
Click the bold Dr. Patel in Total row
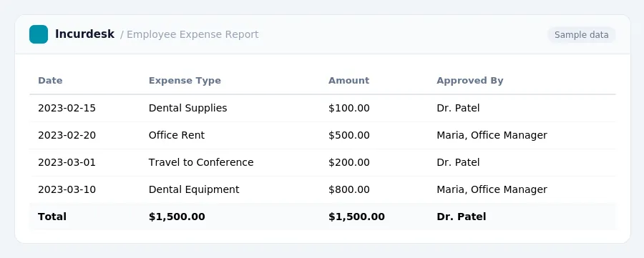(x=462, y=217)
